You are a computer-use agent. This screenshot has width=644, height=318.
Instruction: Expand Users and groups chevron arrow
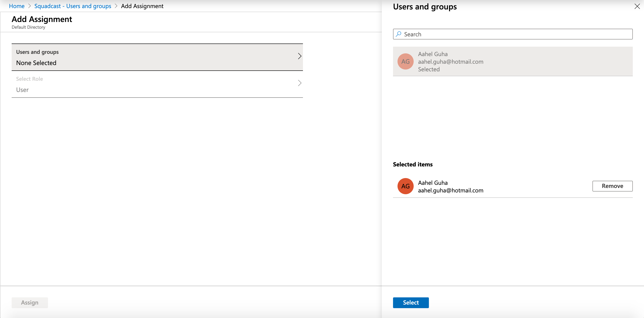coord(300,56)
